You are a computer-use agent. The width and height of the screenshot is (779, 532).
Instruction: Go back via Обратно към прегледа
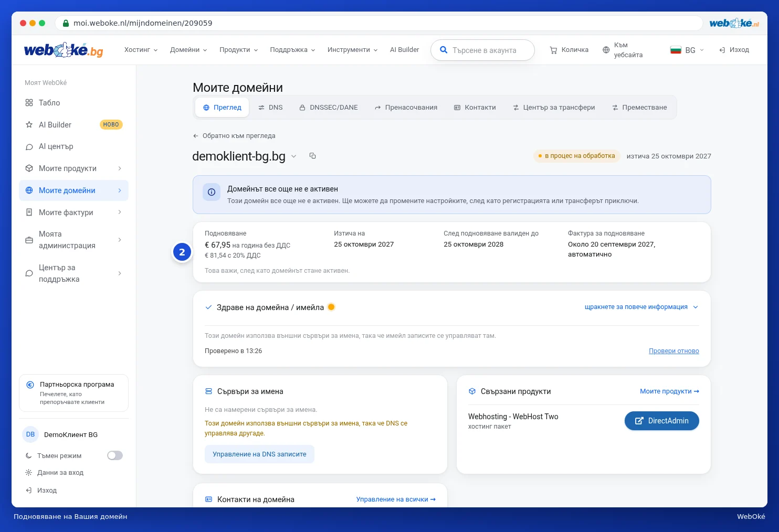coord(234,136)
